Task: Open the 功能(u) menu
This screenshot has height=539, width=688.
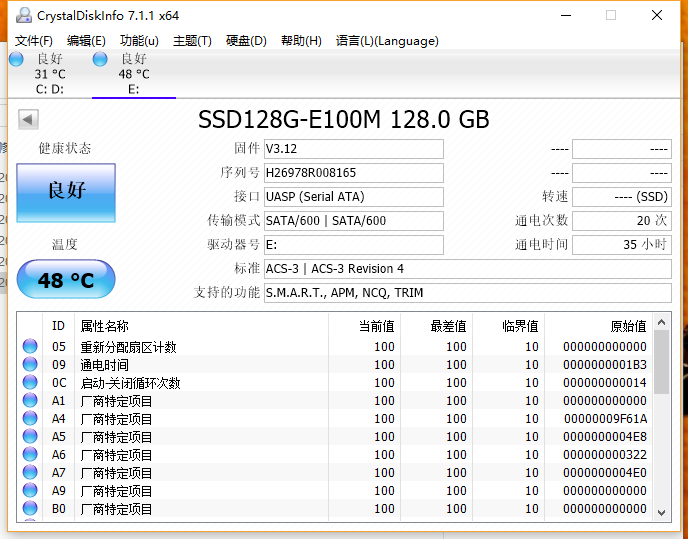Action: click(x=139, y=41)
